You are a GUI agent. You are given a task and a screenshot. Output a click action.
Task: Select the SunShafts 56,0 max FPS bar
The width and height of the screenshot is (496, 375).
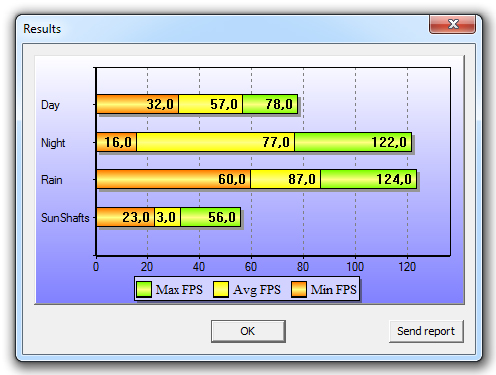click(x=210, y=217)
